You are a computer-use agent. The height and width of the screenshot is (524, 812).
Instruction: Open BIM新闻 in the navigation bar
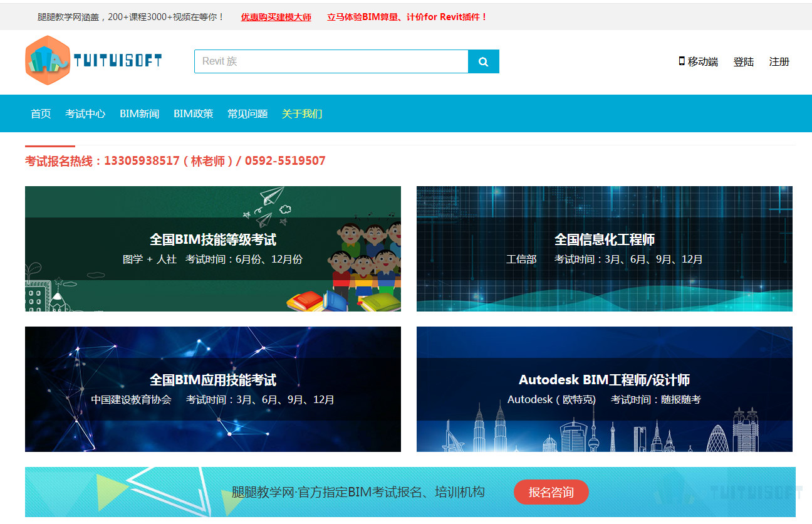[140, 113]
